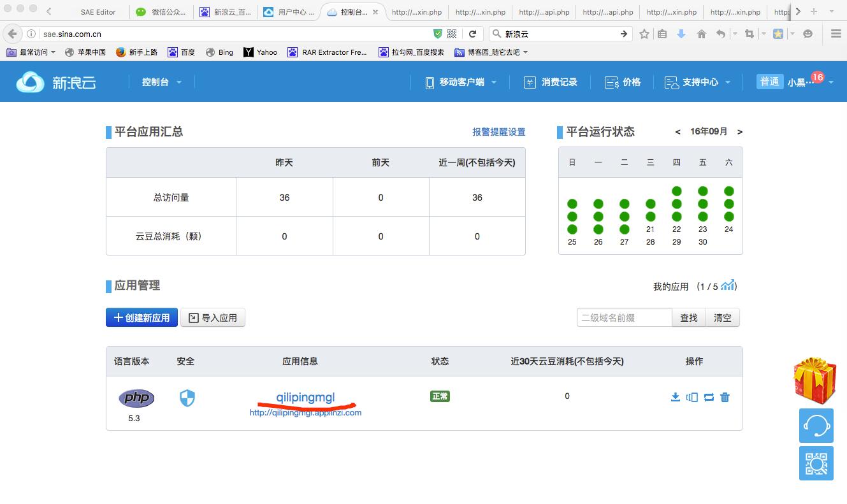Go to browser home page
Viewport: 847px width, 504px height.
tap(702, 34)
